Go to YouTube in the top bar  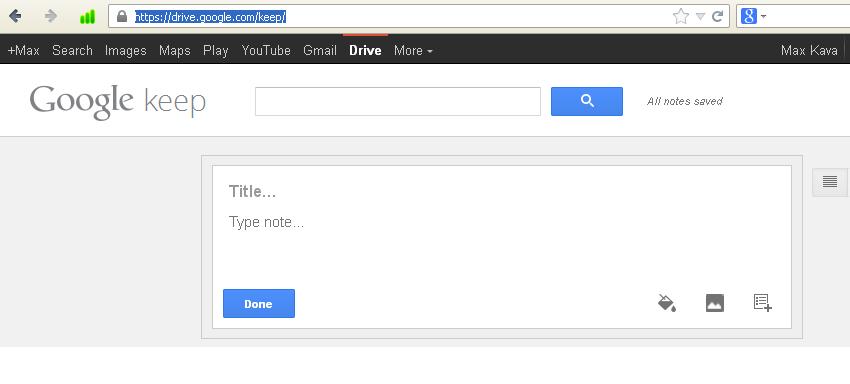pyautogui.click(x=266, y=50)
